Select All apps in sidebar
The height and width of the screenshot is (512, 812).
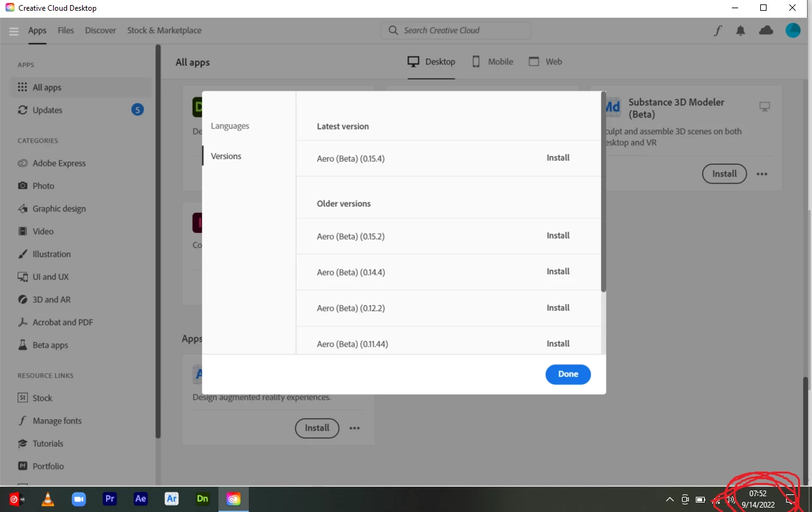80,88
